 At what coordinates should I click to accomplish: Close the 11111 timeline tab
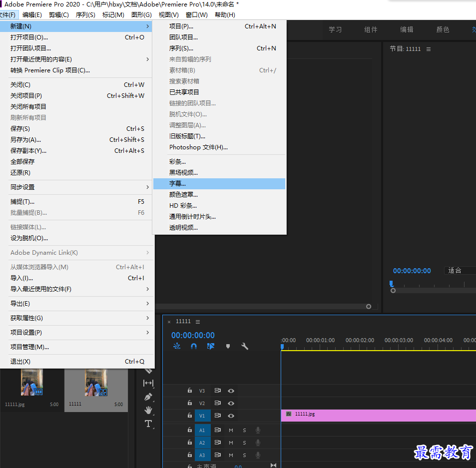click(x=169, y=322)
